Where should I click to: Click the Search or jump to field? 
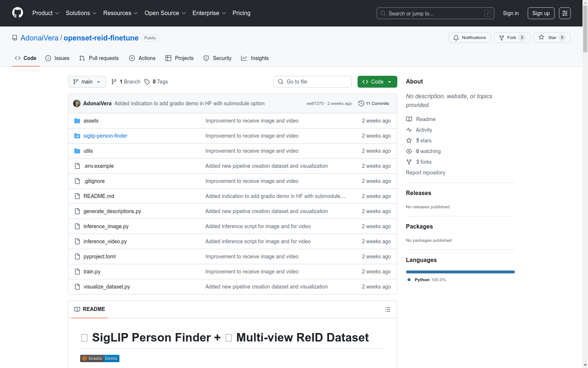click(x=435, y=13)
